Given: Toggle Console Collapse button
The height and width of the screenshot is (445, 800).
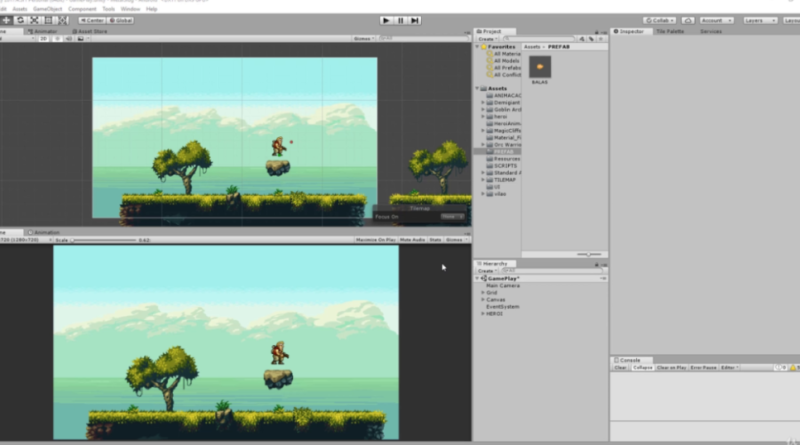Looking at the screenshot, I should [x=642, y=367].
